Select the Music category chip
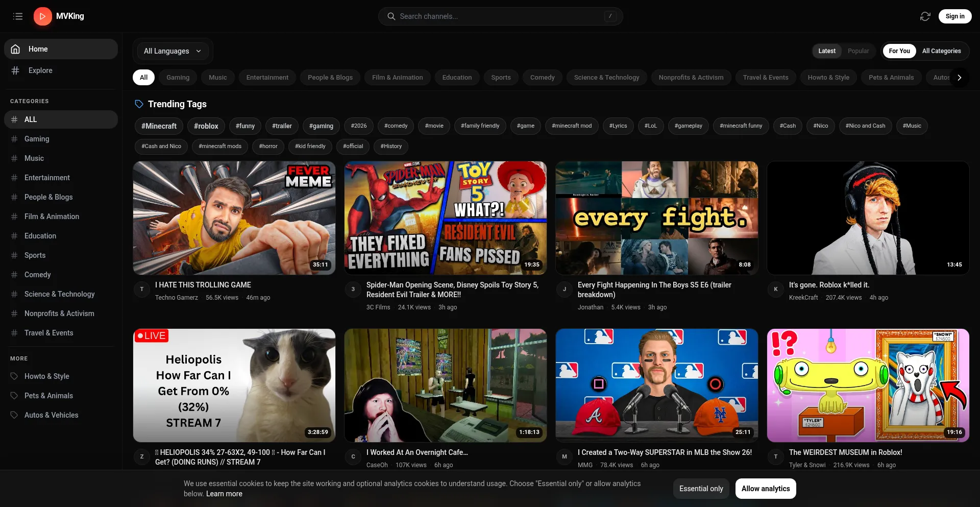This screenshot has height=507, width=980. pyautogui.click(x=218, y=78)
